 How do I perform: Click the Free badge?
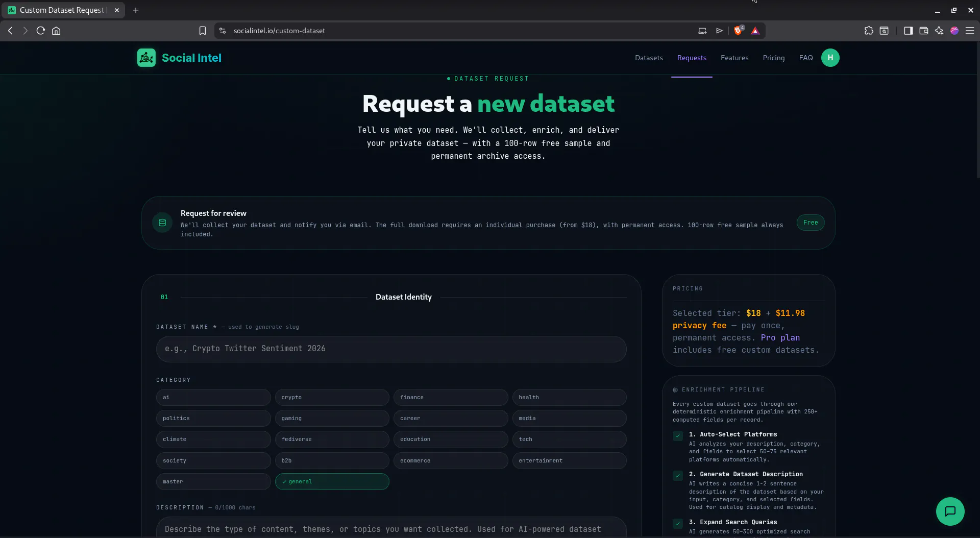[x=810, y=223]
